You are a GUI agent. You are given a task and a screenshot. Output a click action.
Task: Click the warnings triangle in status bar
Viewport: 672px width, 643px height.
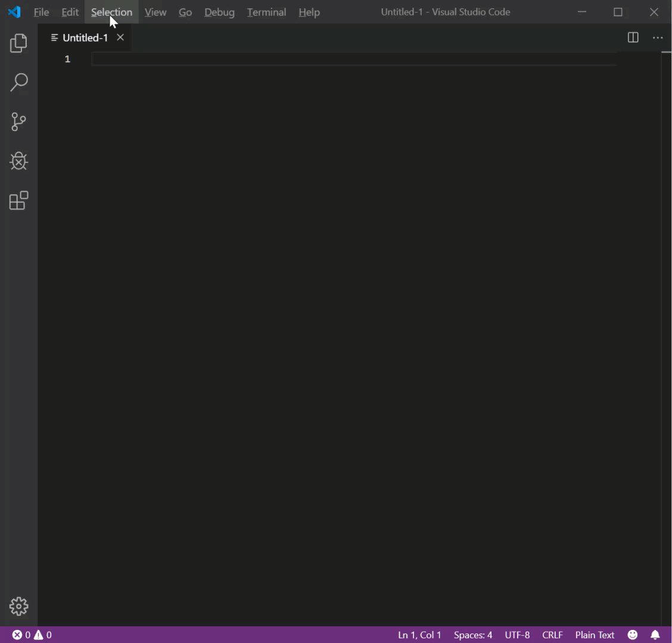tap(39, 635)
